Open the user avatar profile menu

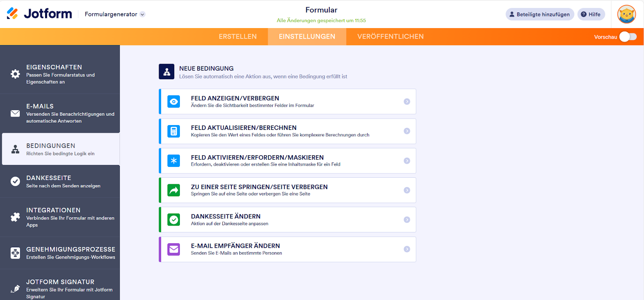[627, 14]
